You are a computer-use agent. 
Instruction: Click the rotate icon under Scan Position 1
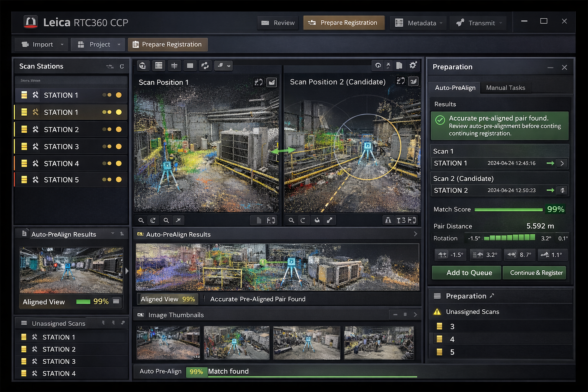point(153,220)
